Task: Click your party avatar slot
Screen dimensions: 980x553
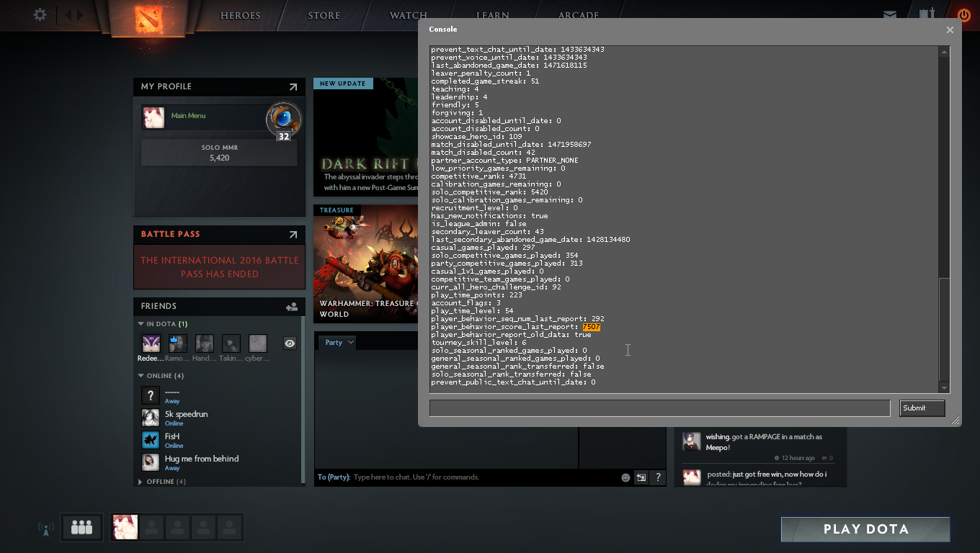Action: (125, 527)
